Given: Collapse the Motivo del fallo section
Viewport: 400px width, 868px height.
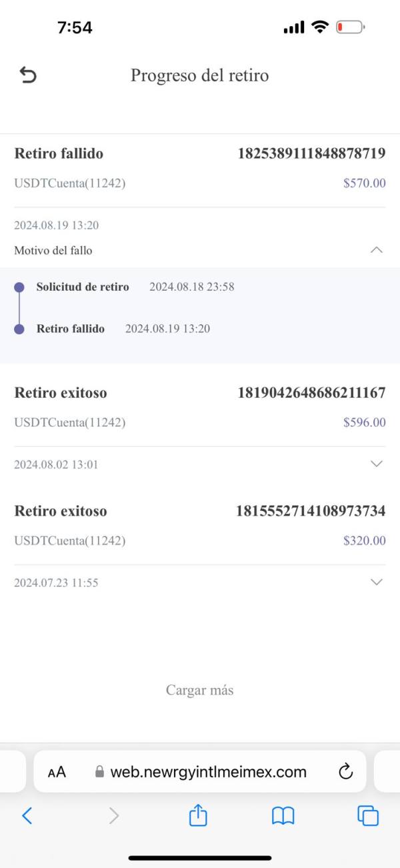Looking at the screenshot, I should tap(376, 250).
